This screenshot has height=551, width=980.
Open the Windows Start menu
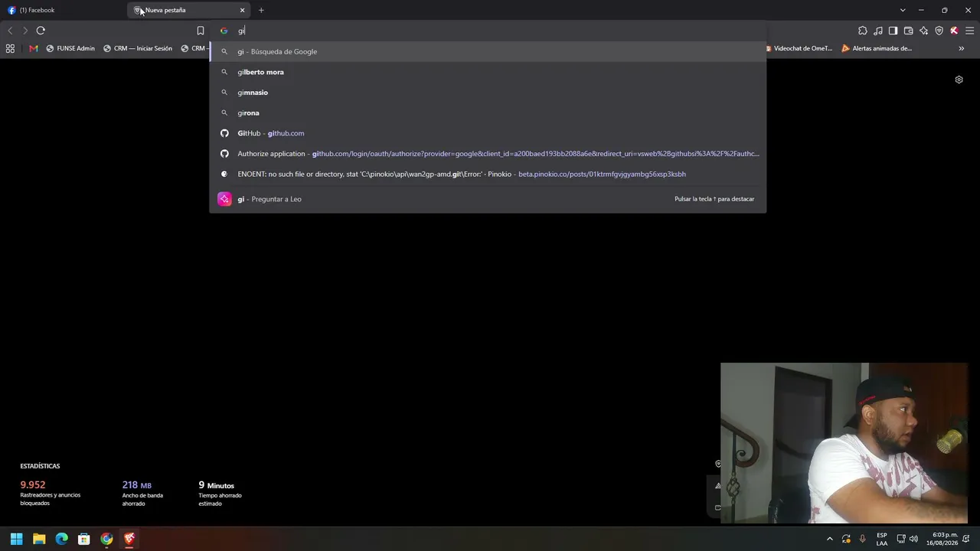(x=16, y=539)
